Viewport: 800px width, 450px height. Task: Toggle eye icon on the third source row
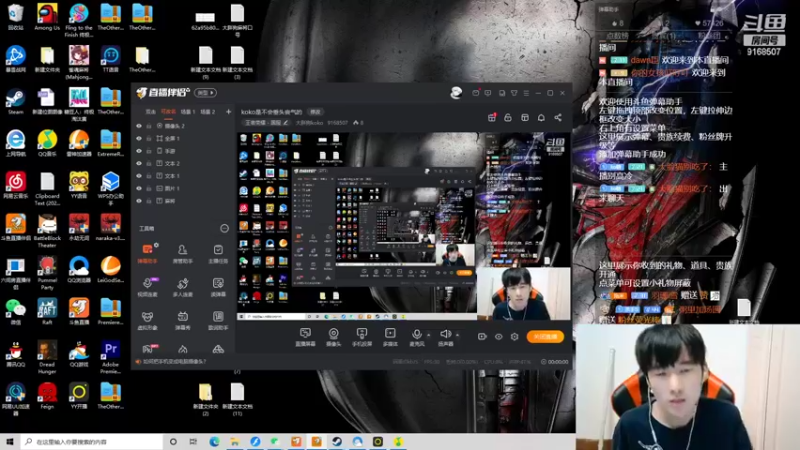[x=139, y=151]
